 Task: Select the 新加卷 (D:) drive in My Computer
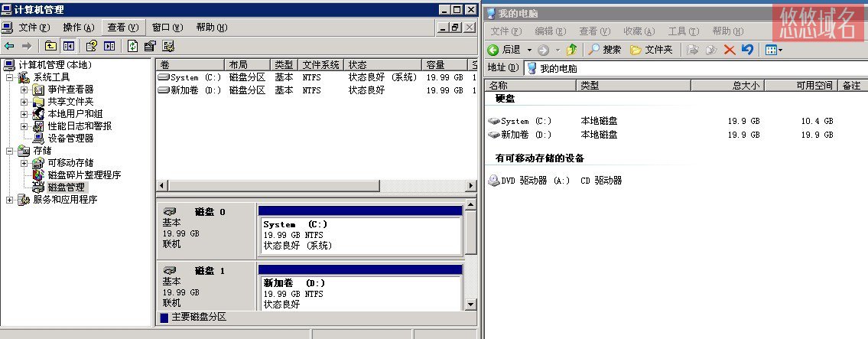[520, 134]
